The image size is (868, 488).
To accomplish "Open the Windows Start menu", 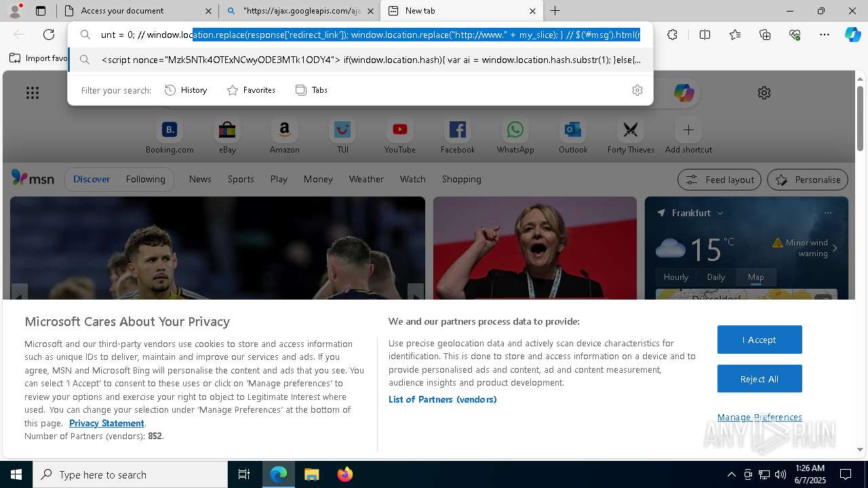I will point(16,474).
